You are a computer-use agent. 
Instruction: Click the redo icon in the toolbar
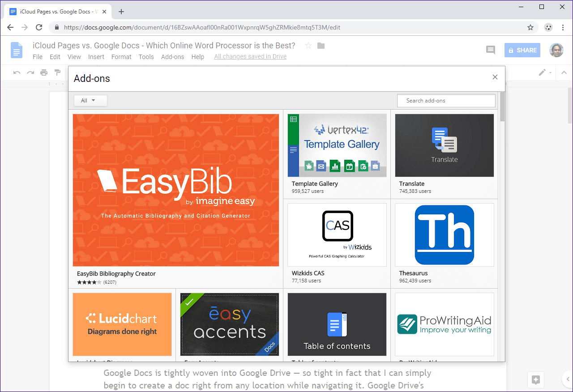pos(30,72)
